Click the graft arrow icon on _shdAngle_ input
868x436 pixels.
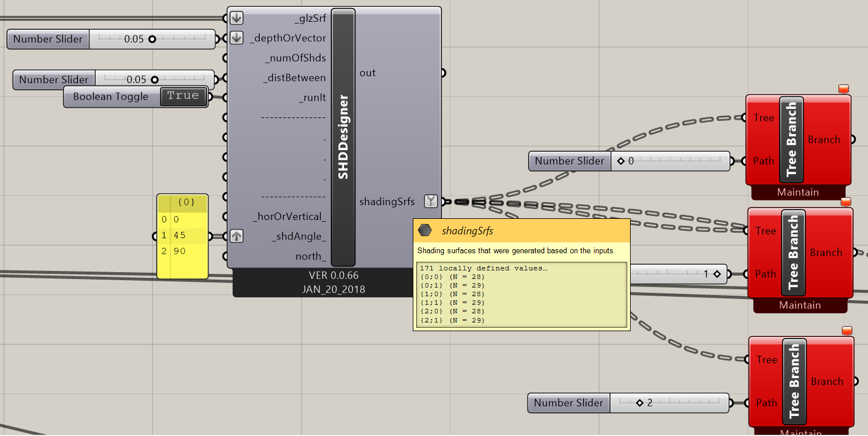tap(237, 236)
